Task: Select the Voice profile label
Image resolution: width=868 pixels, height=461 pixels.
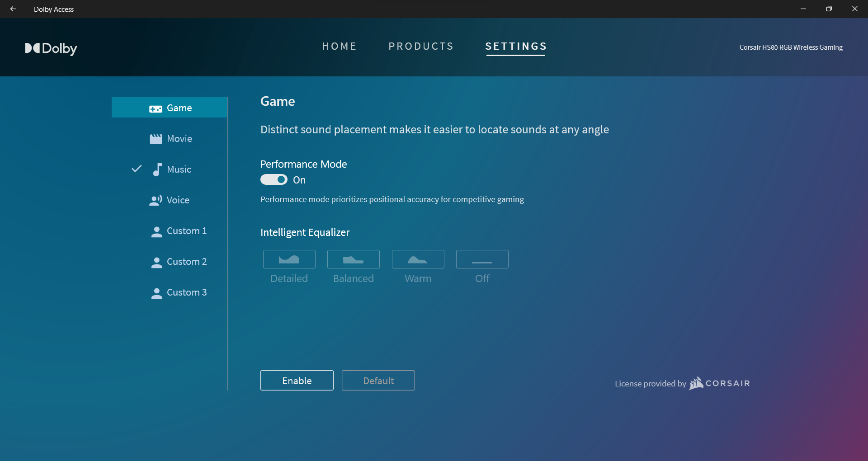Action: pyautogui.click(x=178, y=200)
